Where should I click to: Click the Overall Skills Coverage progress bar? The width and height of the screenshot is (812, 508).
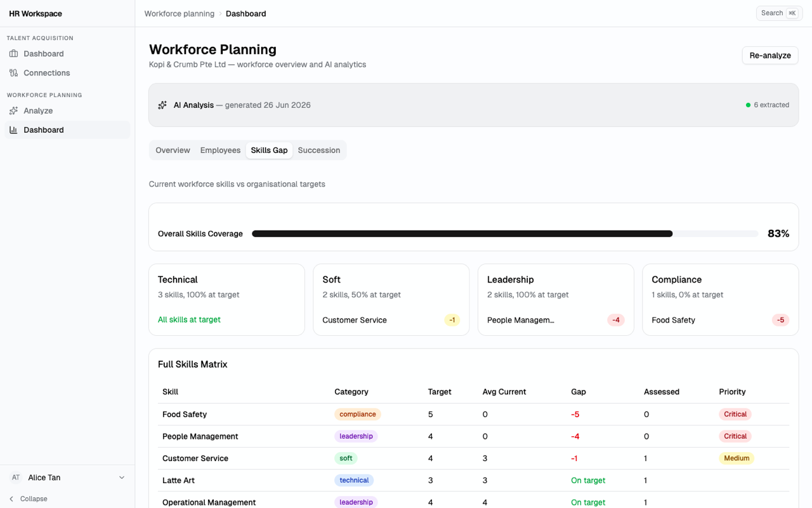tap(505, 234)
